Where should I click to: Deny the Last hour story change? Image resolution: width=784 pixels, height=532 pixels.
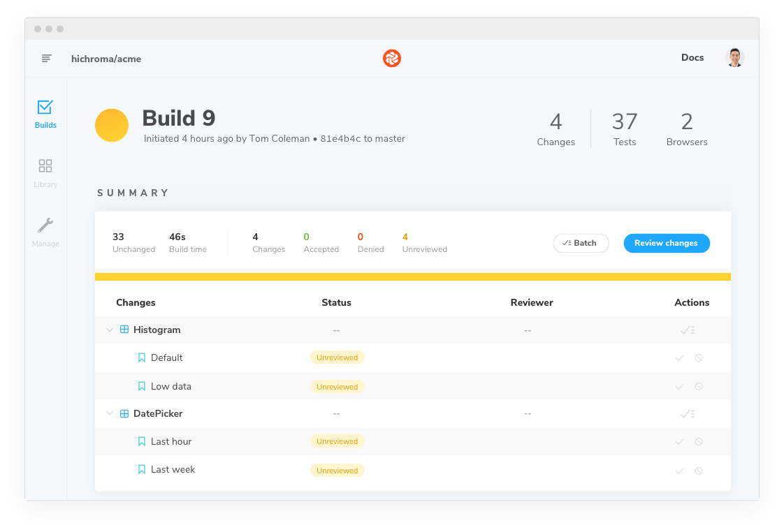(x=699, y=441)
